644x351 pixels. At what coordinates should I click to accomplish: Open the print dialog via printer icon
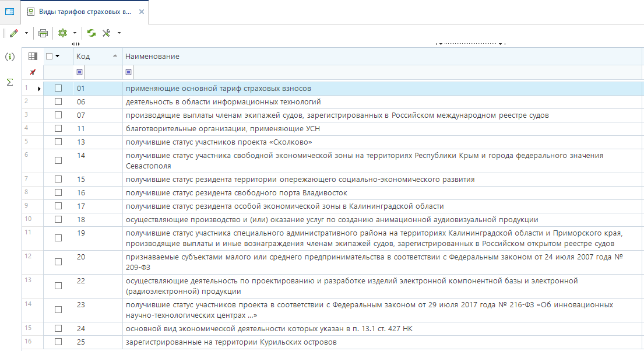[x=43, y=33]
